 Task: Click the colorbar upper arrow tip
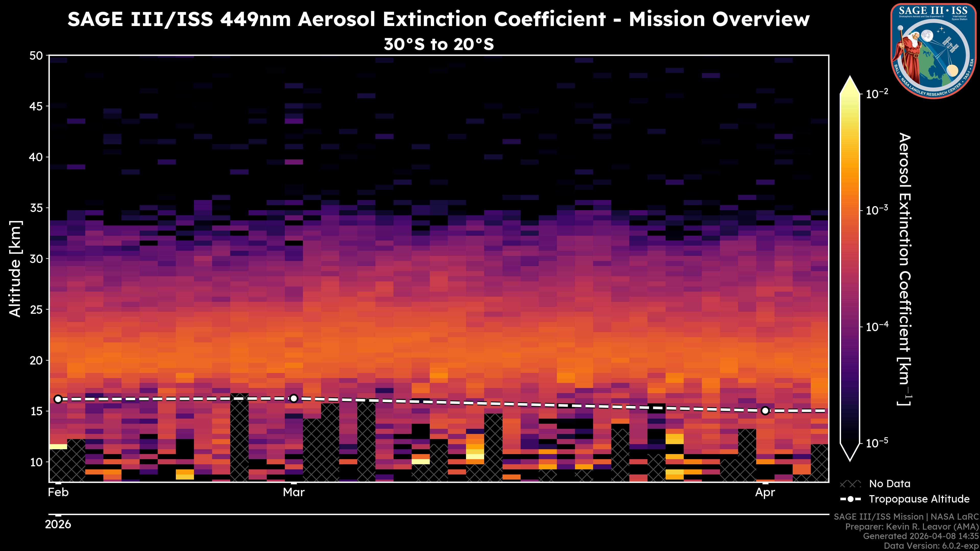click(x=850, y=81)
